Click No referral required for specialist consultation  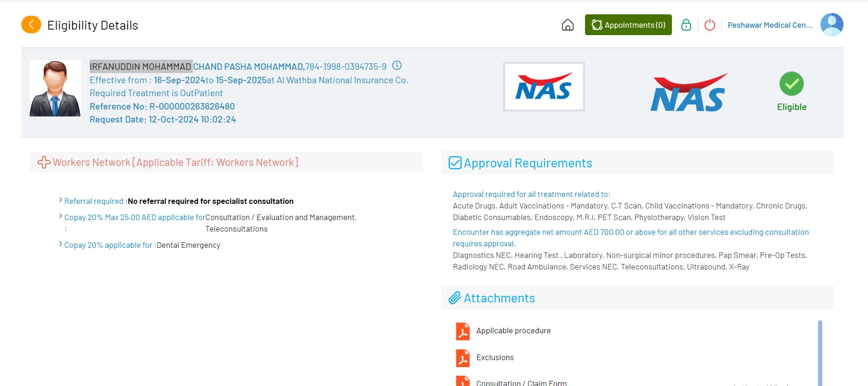(211, 201)
